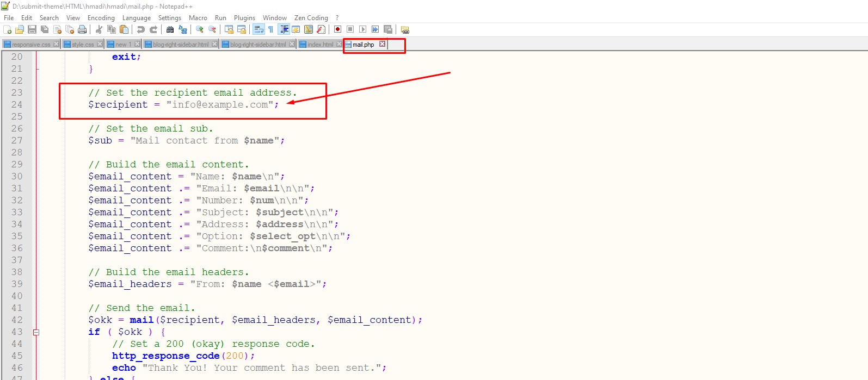Run macro multiple times icon
Screen dimensions: 868x380
point(375,29)
